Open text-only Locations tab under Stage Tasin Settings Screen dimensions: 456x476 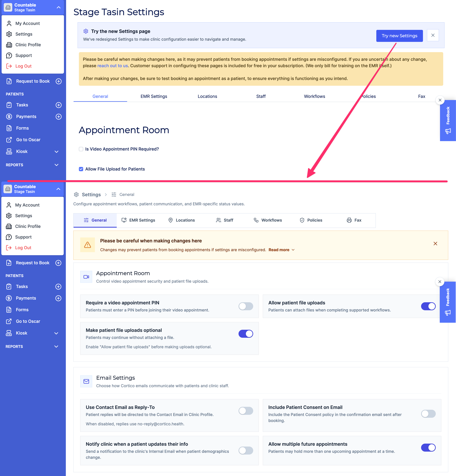pos(207,96)
